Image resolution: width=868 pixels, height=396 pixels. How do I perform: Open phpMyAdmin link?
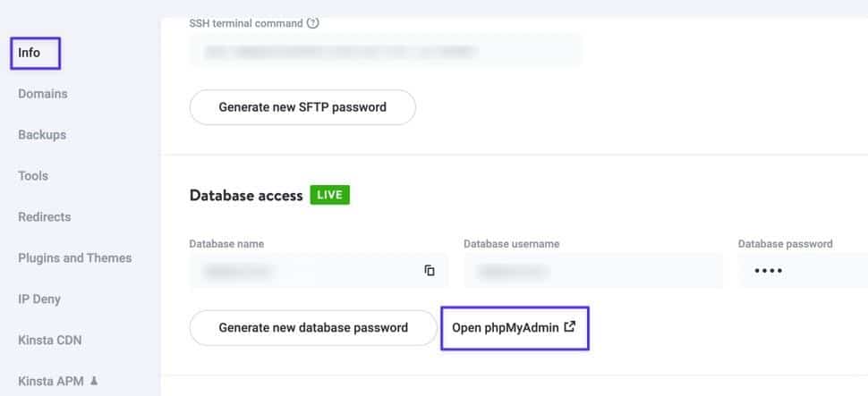tap(506, 328)
